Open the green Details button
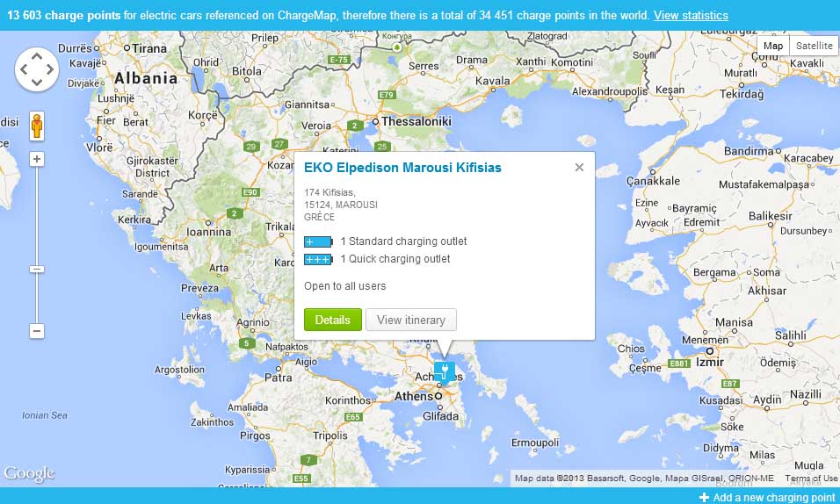The width and height of the screenshot is (840, 504). pyautogui.click(x=332, y=320)
